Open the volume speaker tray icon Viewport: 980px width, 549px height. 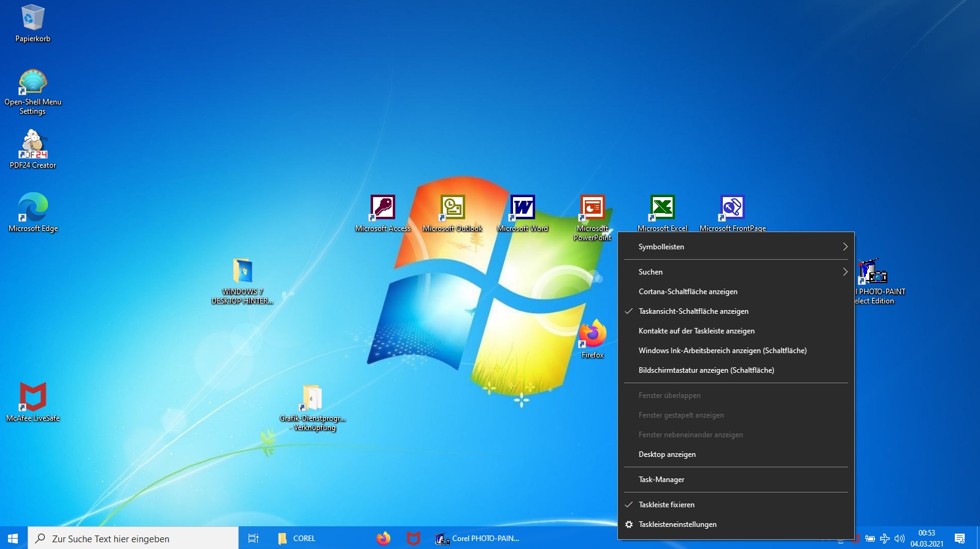pos(900,539)
